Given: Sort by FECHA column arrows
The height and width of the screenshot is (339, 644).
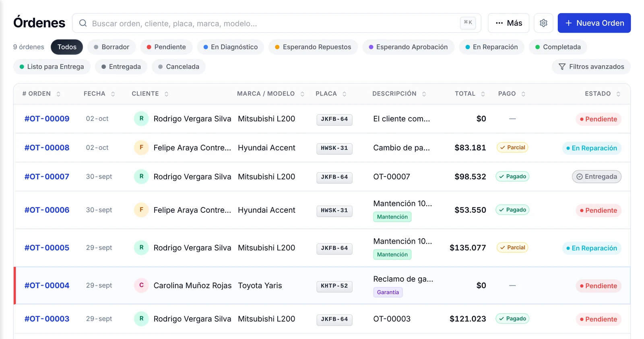Looking at the screenshot, I should [x=113, y=94].
